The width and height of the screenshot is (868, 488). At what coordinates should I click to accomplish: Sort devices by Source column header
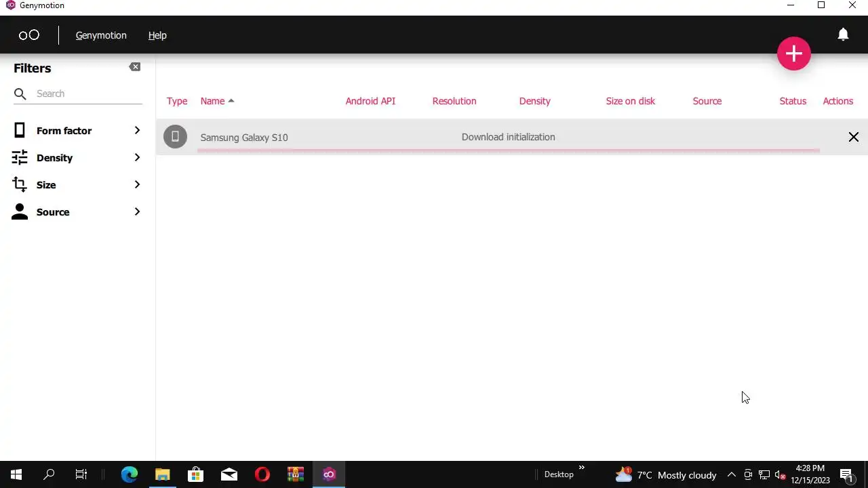click(x=707, y=101)
